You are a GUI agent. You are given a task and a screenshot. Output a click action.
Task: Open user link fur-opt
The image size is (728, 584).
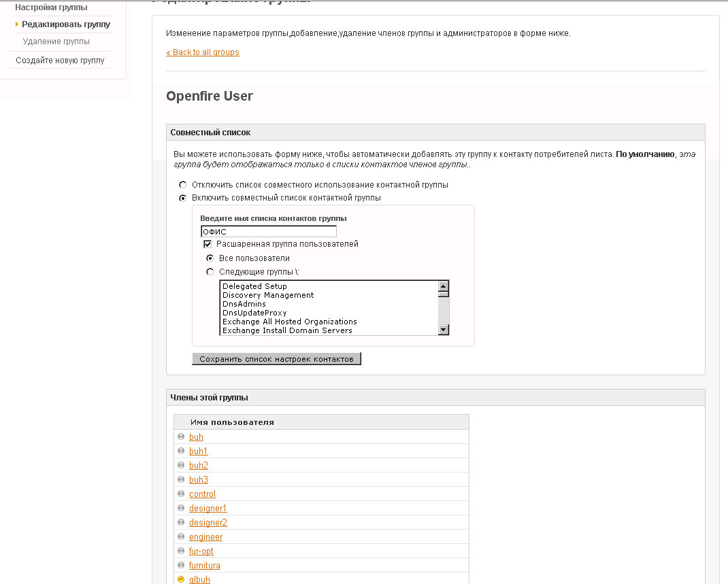coord(201,551)
